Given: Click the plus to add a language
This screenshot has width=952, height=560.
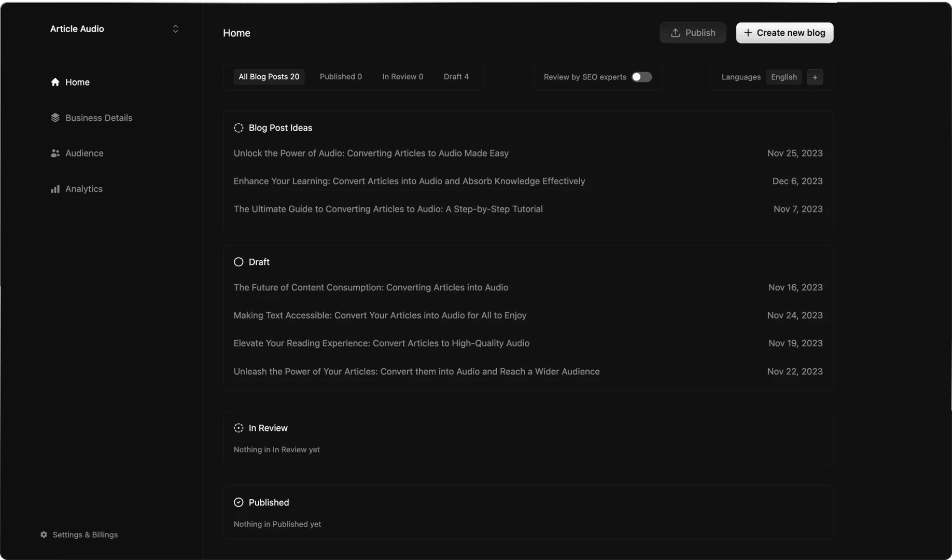Looking at the screenshot, I should [x=815, y=77].
